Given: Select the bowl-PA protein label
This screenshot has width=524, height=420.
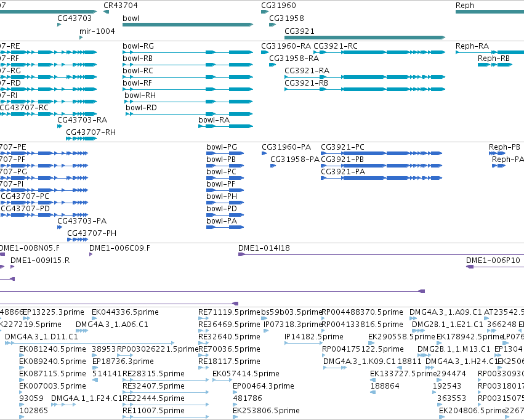Looking at the screenshot, I should 222,222.
